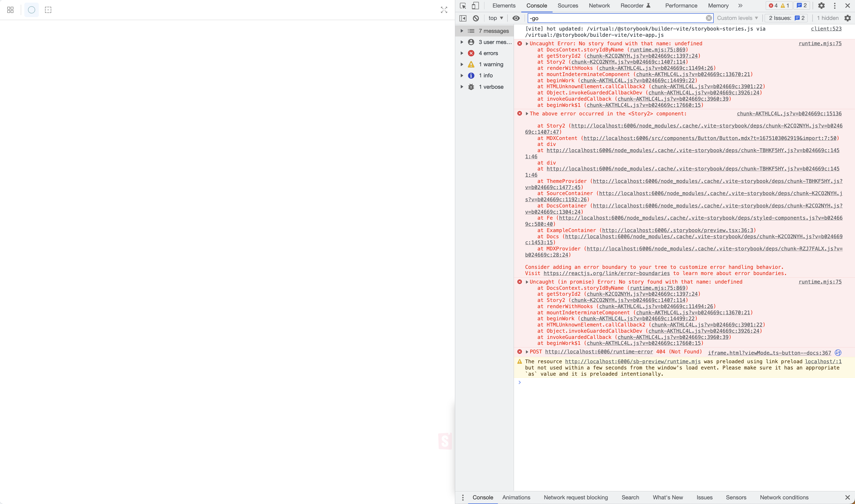Image resolution: width=855 pixels, height=504 pixels.
Task: Toggle the device emulation toolbar
Action: coord(475,5)
